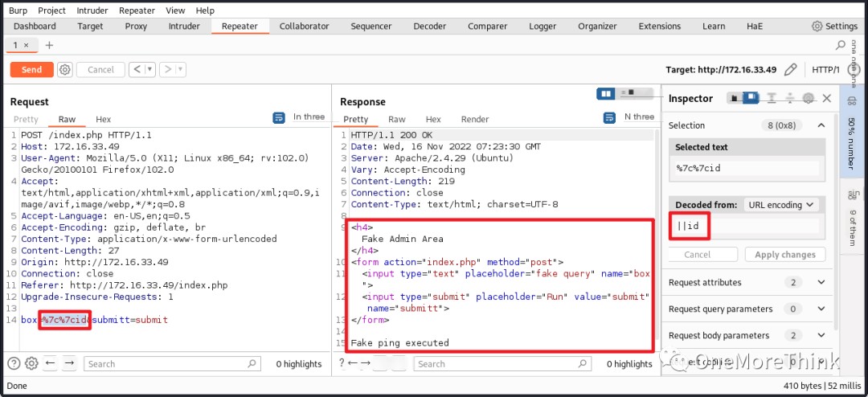Click Target: http://172.16.33.49 text
This screenshot has width=868, height=397.
(x=721, y=70)
